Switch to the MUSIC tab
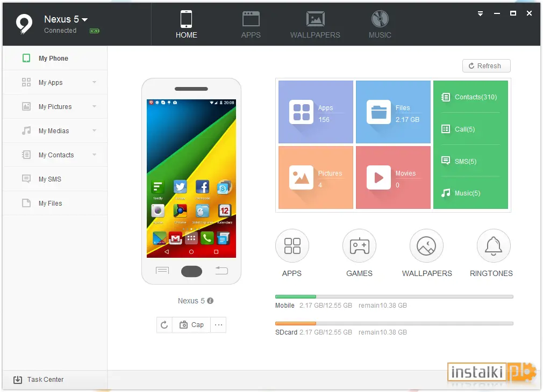Image resolution: width=543 pixels, height=392 pixels. click(x=380, y=24)
